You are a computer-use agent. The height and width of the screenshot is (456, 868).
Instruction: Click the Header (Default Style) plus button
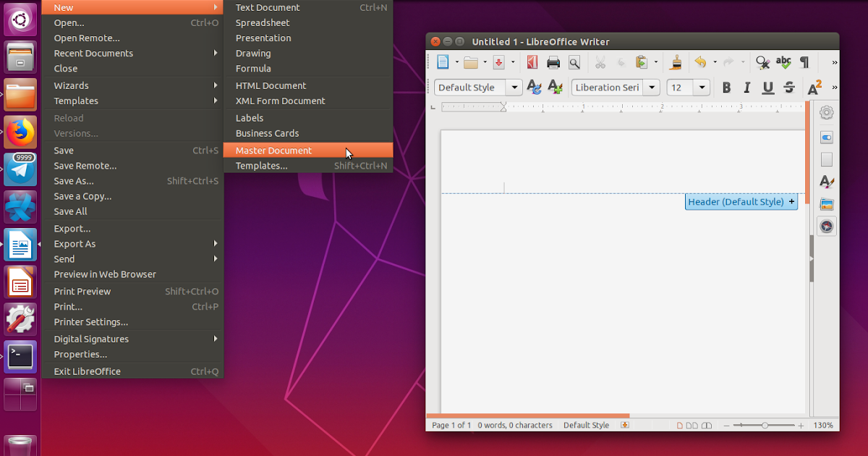click(x=791, y=202)
